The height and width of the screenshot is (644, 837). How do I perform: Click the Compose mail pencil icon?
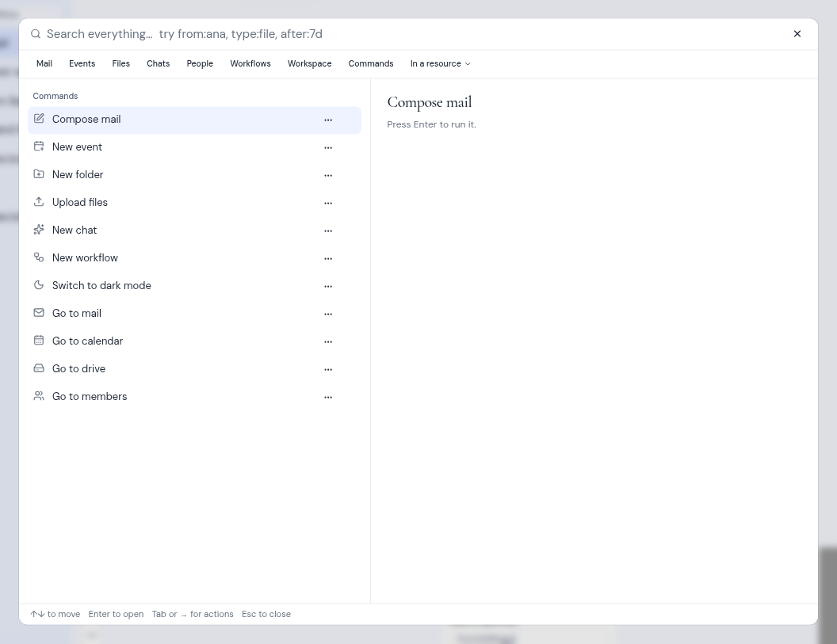[x=39, y=119]
